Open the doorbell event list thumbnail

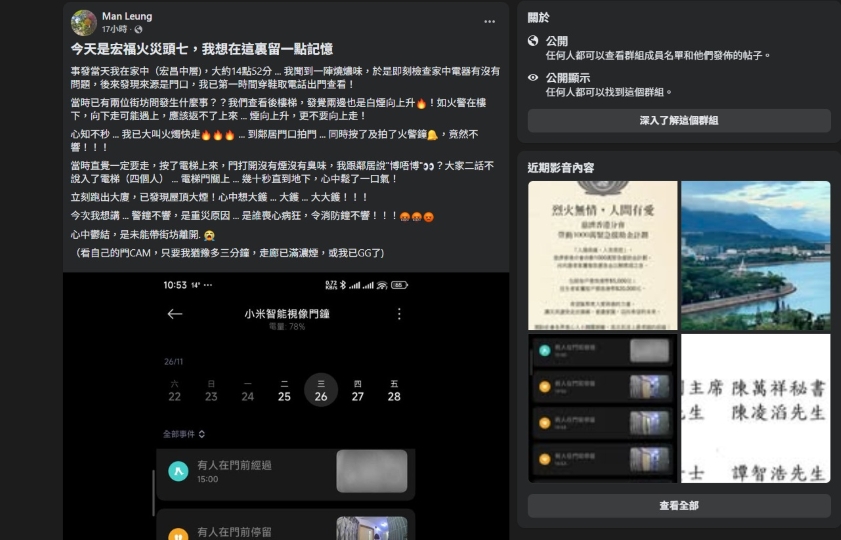tap(602, 408)
